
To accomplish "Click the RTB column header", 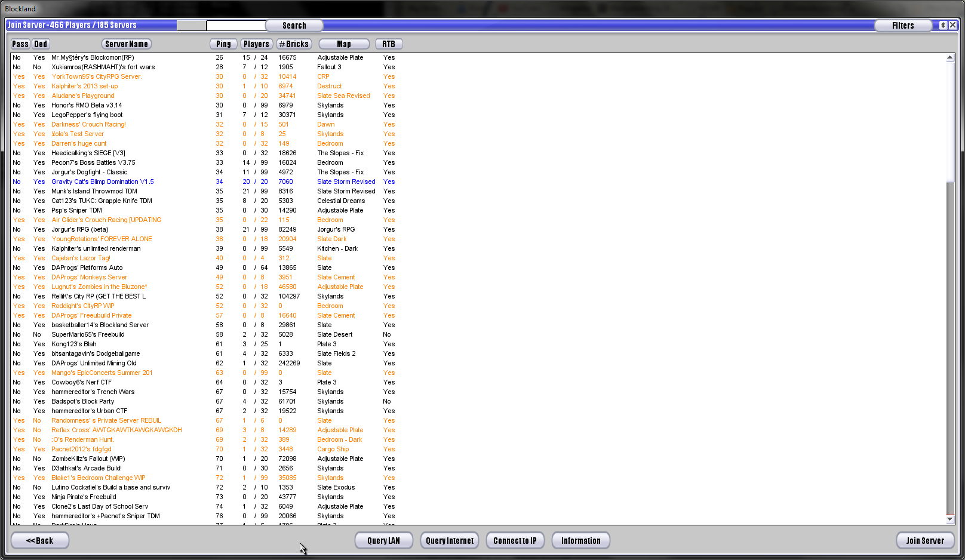I will pyautogui.click(x=389, y=44).
